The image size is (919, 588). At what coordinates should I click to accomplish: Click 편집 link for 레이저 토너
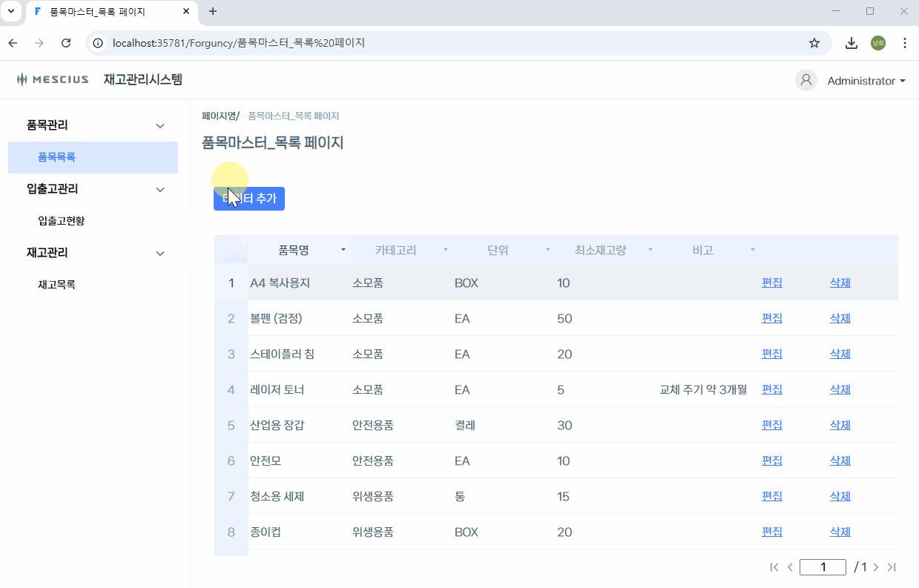[x=771, y=389]
